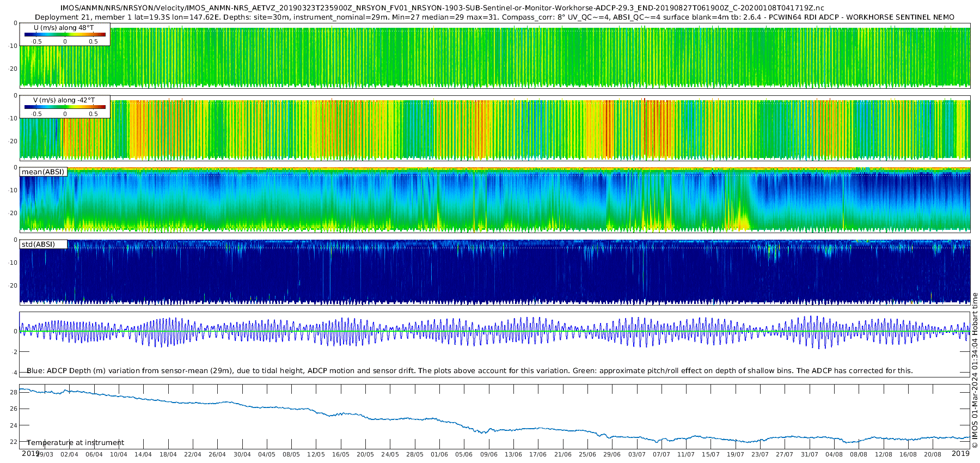Click the "mean(ABSI)" panel label
The image size is (980, 463).
(43, 172)
